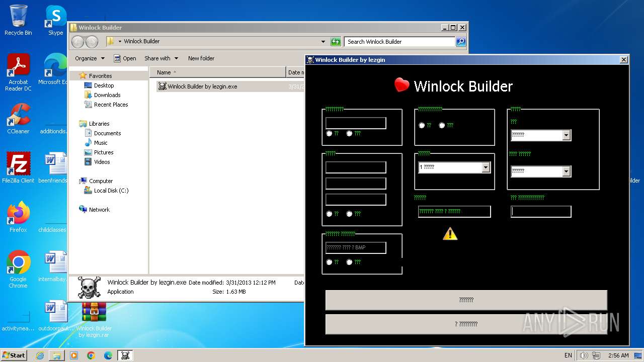
Task: Click the text field in top-left group
Action: [356, 123]
